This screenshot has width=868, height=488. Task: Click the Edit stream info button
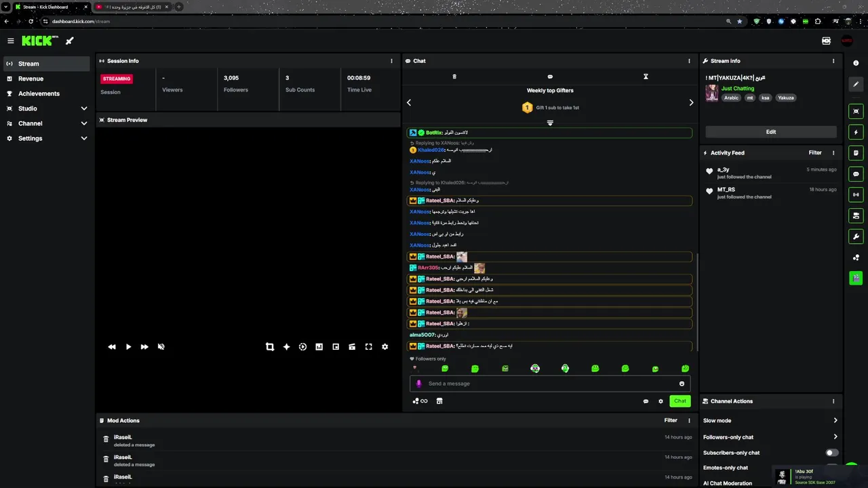[x=771, y=132]
